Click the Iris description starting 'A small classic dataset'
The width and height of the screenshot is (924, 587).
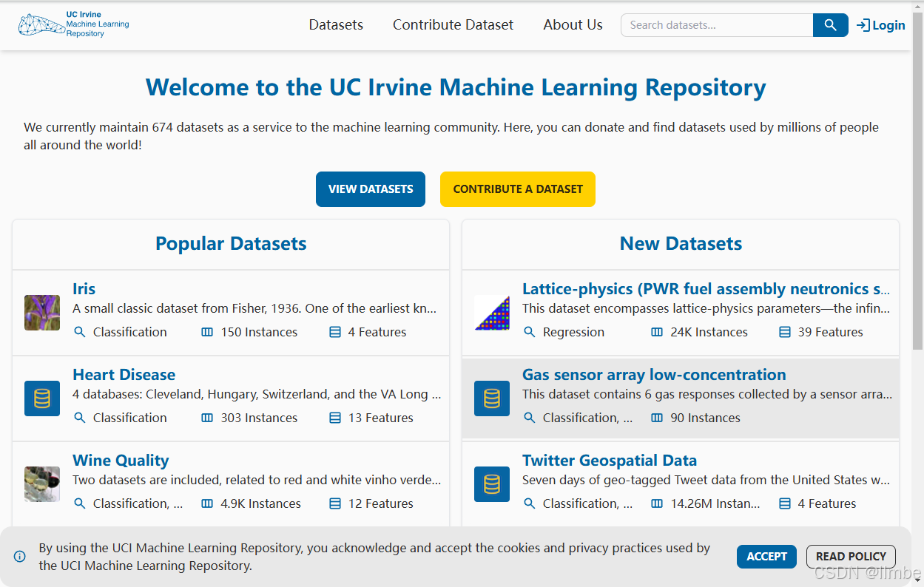254,308
